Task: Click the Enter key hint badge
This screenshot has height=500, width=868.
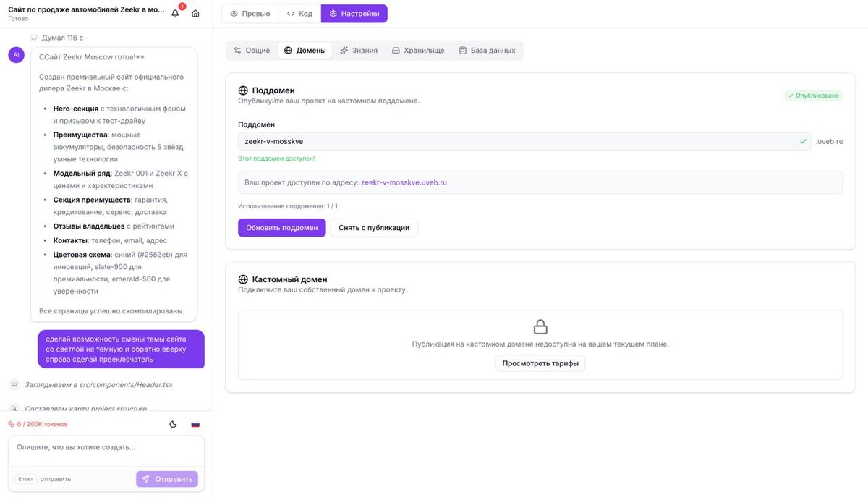Action: (26, 479)
